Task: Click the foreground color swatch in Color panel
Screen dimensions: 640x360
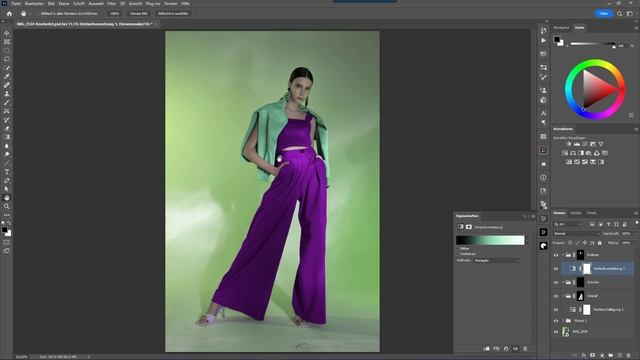Action: 557,40
